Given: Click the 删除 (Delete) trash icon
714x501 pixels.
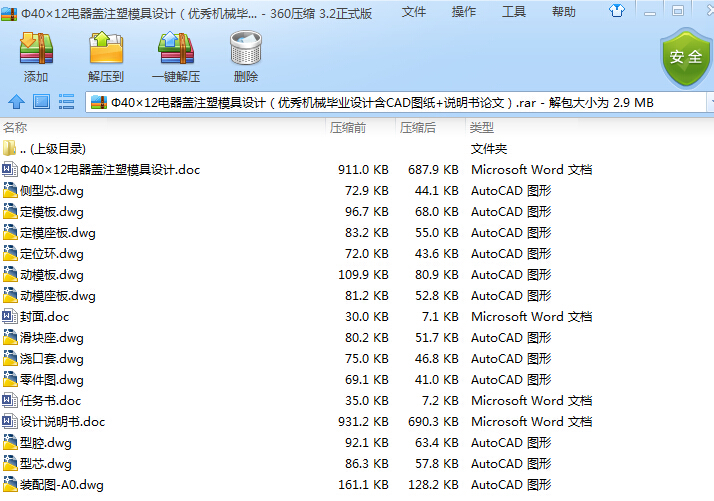Looking at the screenshot, I should pos(246,48).
